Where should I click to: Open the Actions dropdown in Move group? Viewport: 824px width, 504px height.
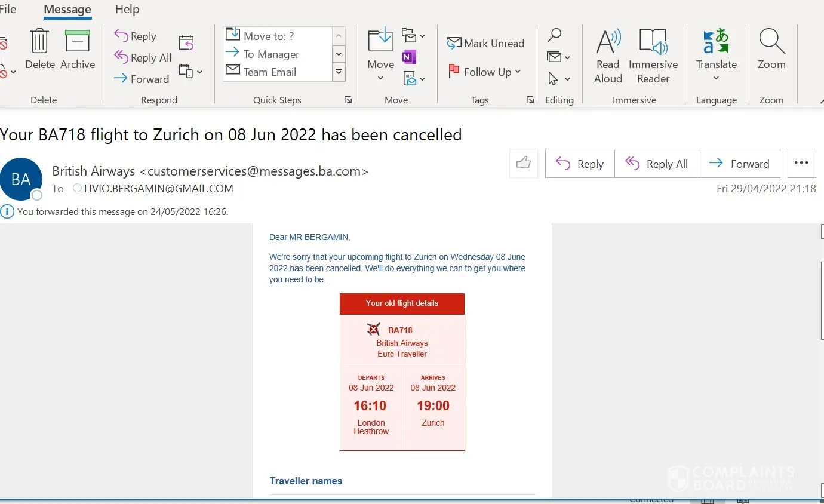(413, 78)
